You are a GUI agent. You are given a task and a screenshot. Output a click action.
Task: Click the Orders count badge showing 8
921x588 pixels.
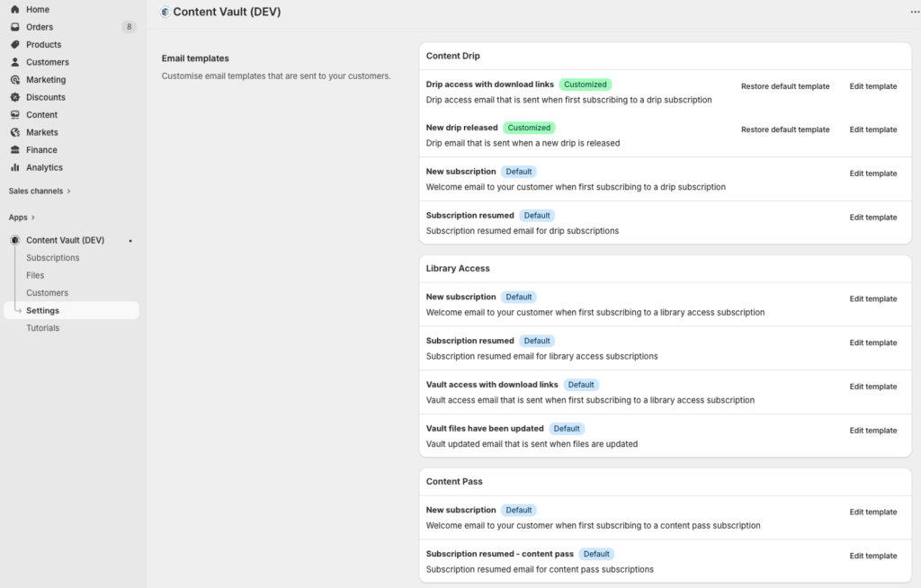pyautogui.click(x=129, y=27)
